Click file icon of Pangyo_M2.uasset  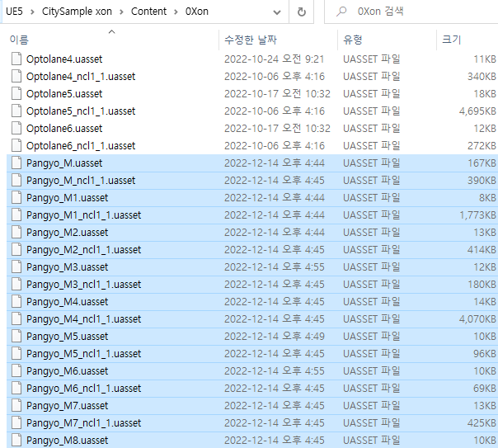click(16, 233)
